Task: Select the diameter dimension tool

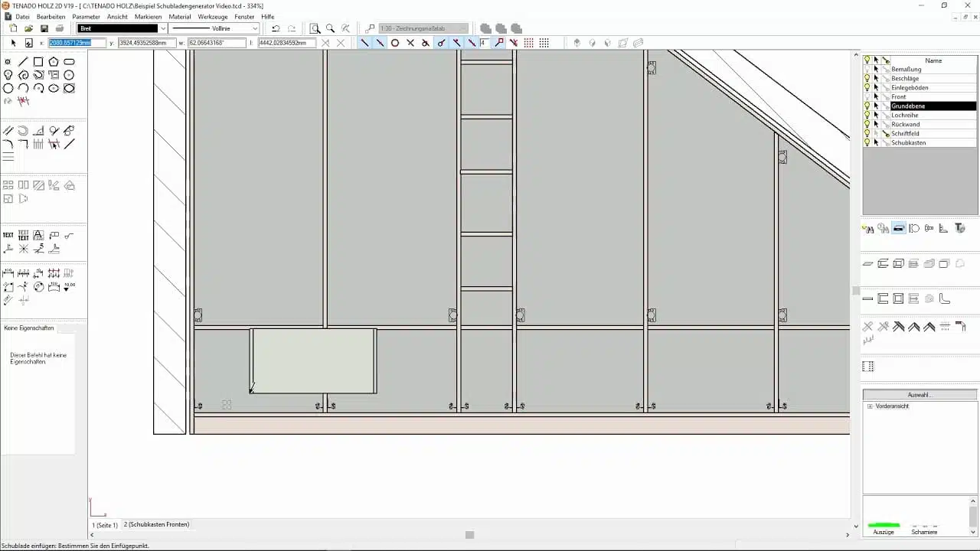Action: [x=38, y=287]
